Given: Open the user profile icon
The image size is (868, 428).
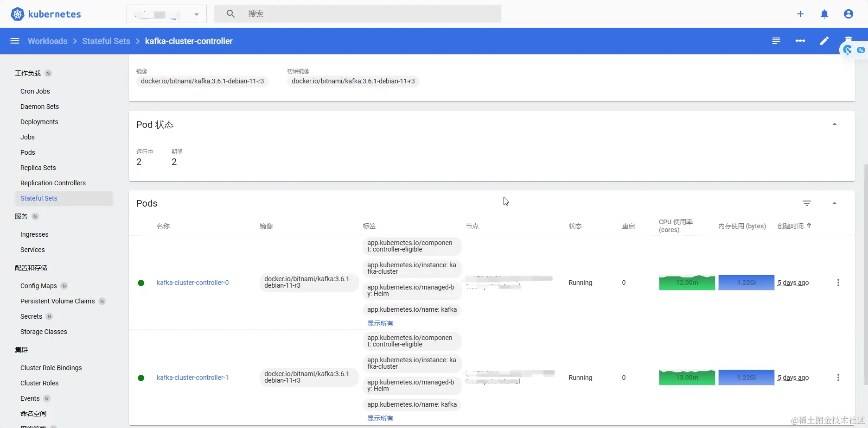Looking at the screenshot, I should (x=849, y=14).
